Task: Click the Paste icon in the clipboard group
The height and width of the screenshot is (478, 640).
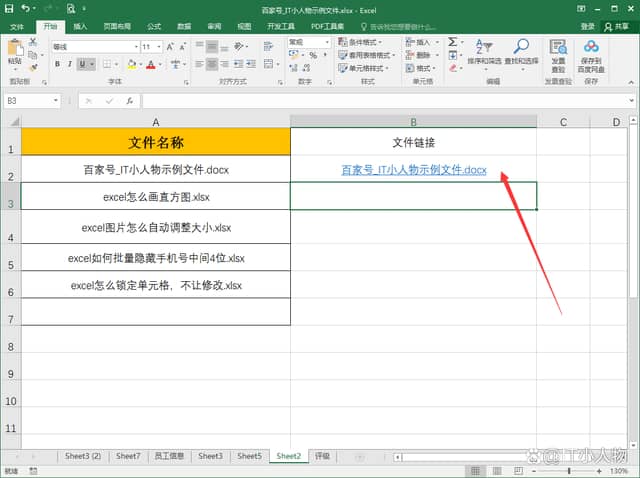Action: point(15,51)
